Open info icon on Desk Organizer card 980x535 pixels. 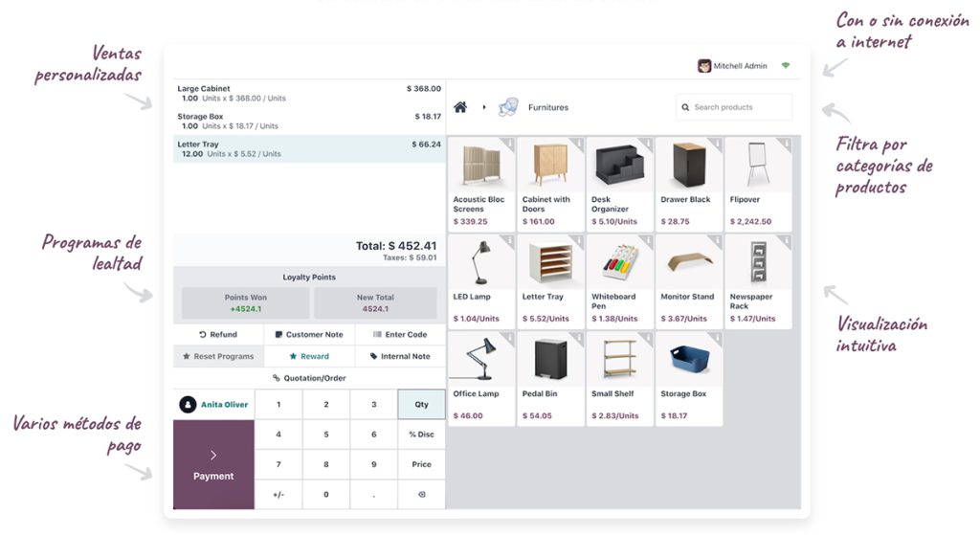point(648,145)
